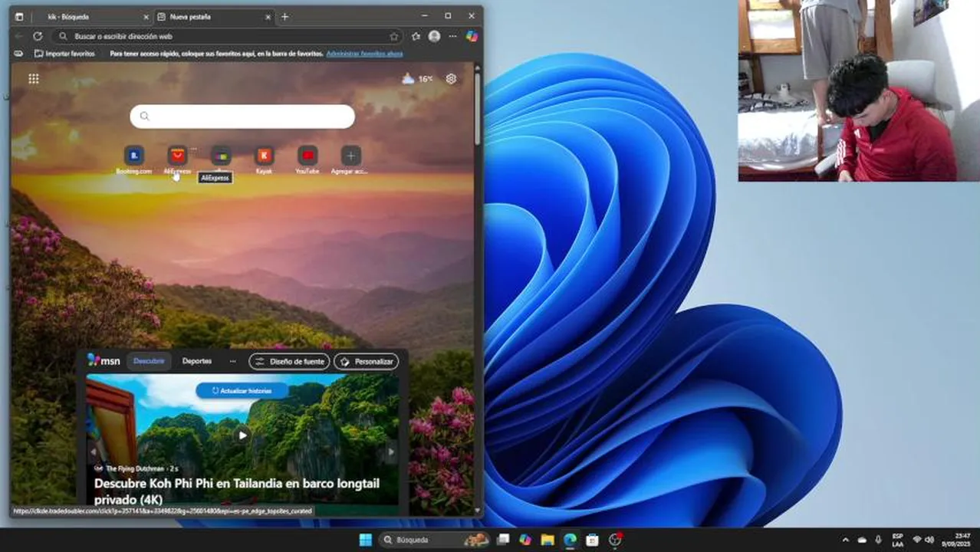Open the YouTube quick link
Image resolution: width=980 pixels, height=552 pixels.
click(307, 161)
